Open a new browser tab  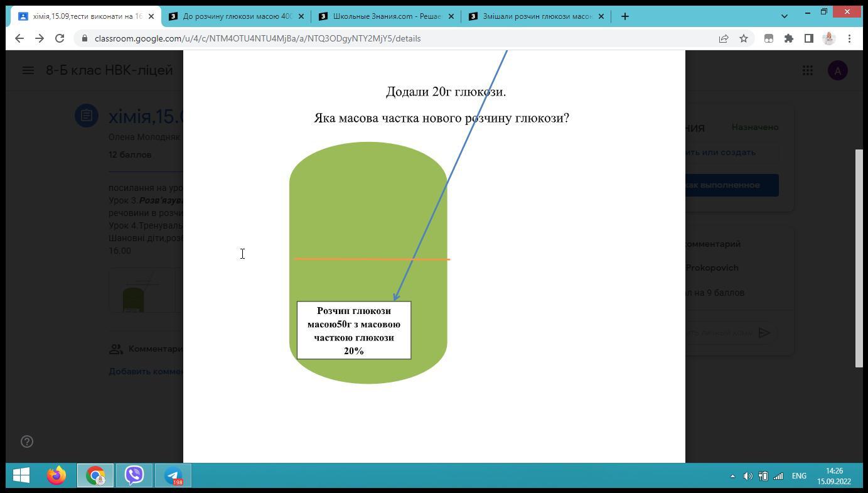click(625, 16)
